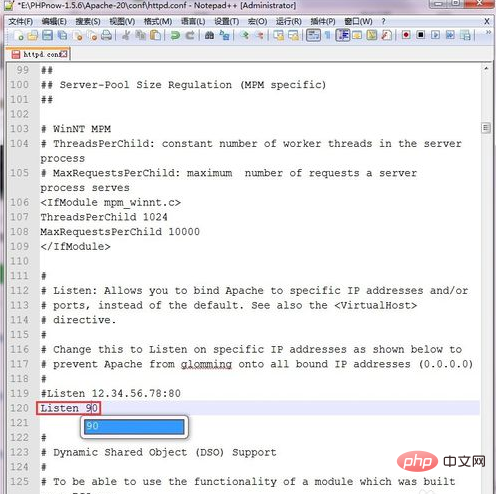The width and height of the screenshot is (496, 494).
Task: Click the Save All icon
Action: [x=62, y=35]
